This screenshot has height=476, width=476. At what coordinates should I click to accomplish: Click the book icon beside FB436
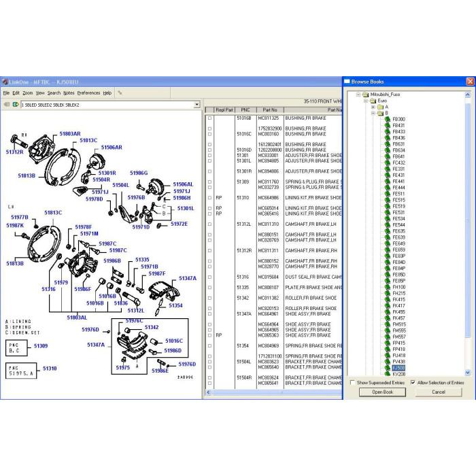coord(387,138)
